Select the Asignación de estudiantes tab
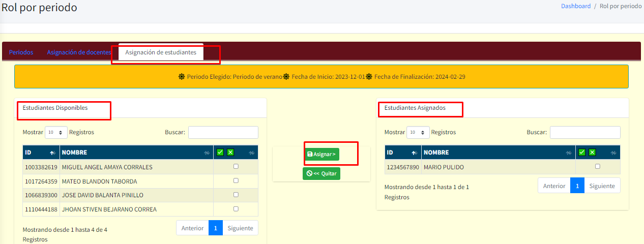Screen dimensions: 644x244 point(161,52)
